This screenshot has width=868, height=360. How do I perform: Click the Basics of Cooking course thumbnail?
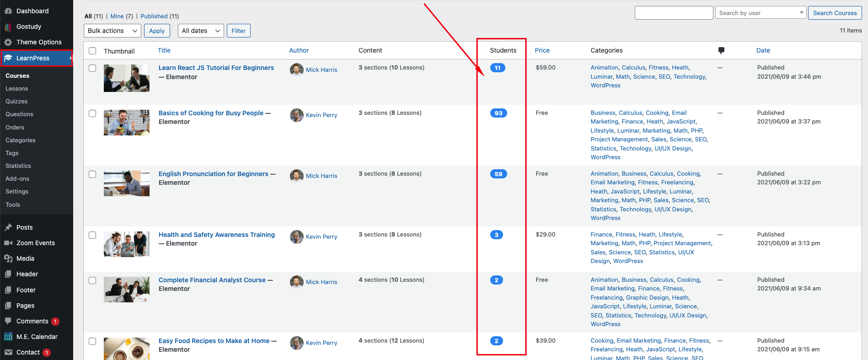coord(127,123)
